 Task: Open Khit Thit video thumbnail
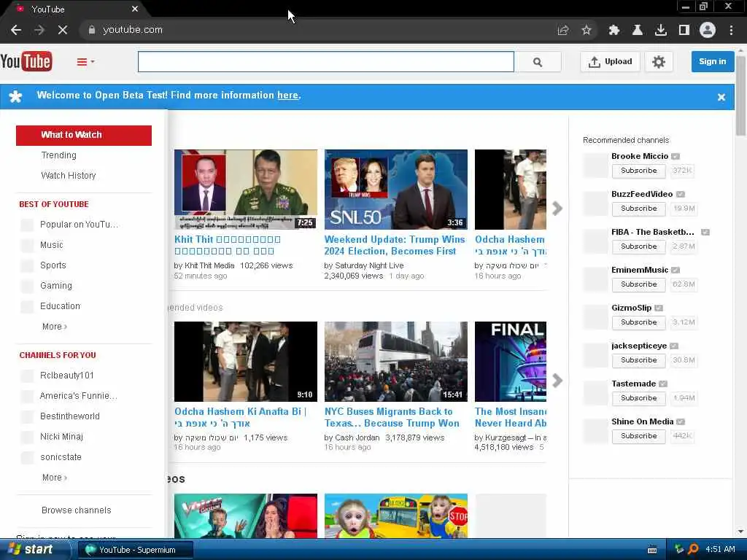[x=246, y=190]
